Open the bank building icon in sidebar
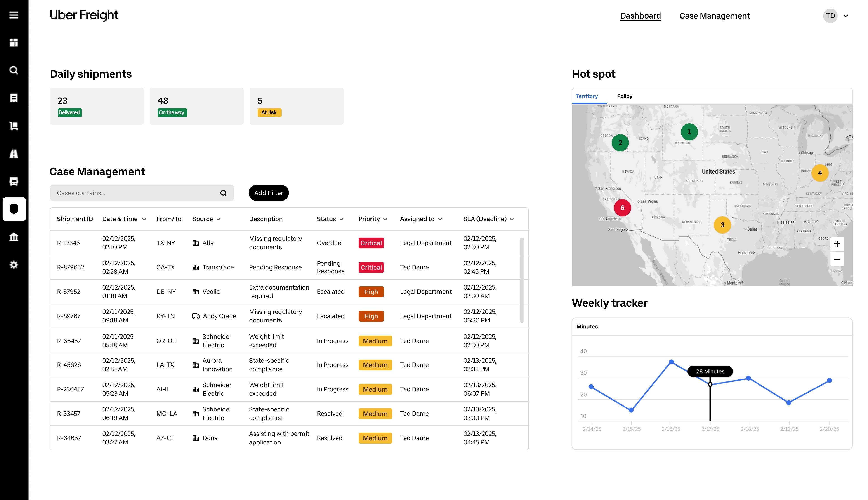Screen dimensions: 868x500 [14, 237]
